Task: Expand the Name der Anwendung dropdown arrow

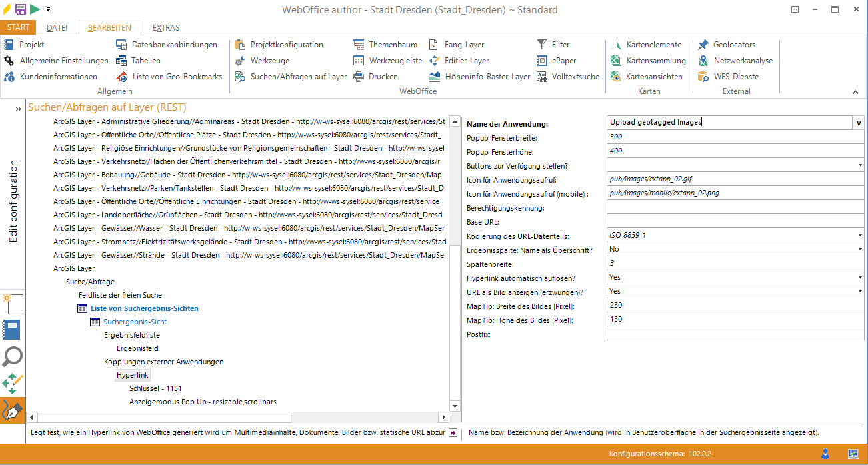Action: (x=858, y=123)
